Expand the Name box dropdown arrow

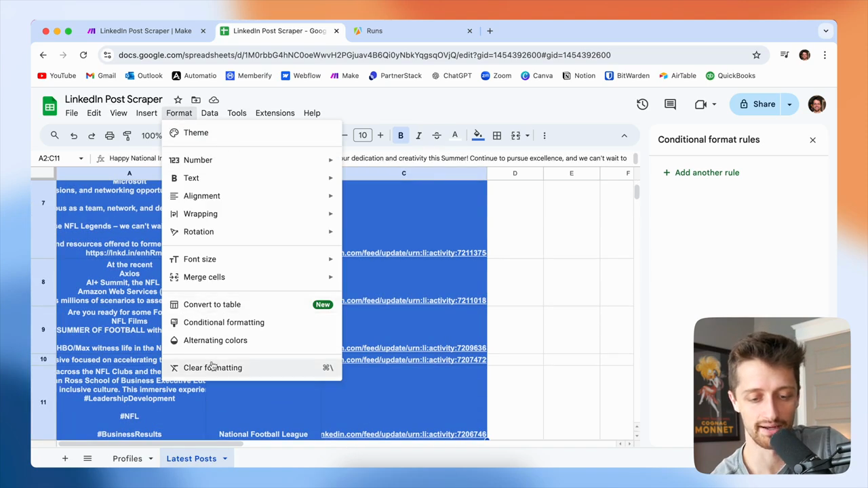(81, 158)
